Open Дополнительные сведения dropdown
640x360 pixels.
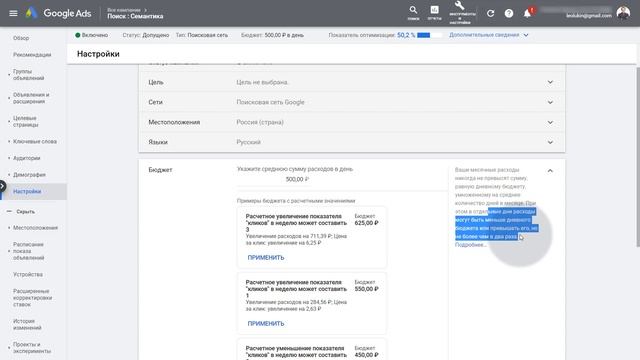(x=489, y=35)
